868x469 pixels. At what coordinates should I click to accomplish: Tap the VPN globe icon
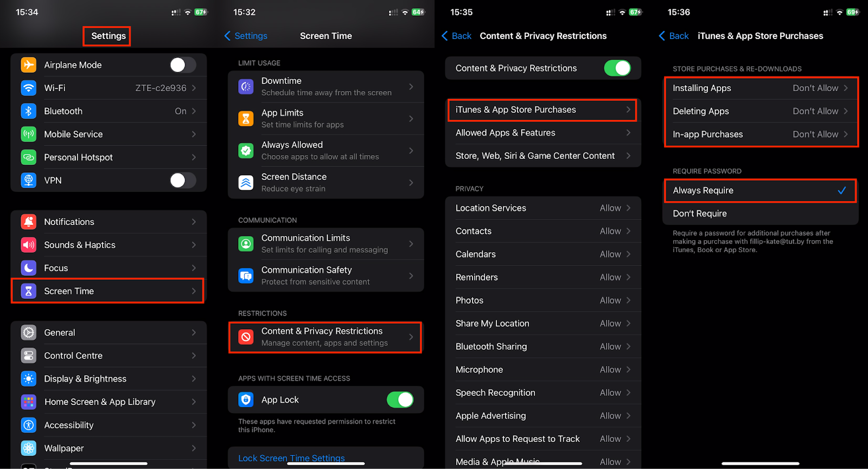tap(29, 180)
